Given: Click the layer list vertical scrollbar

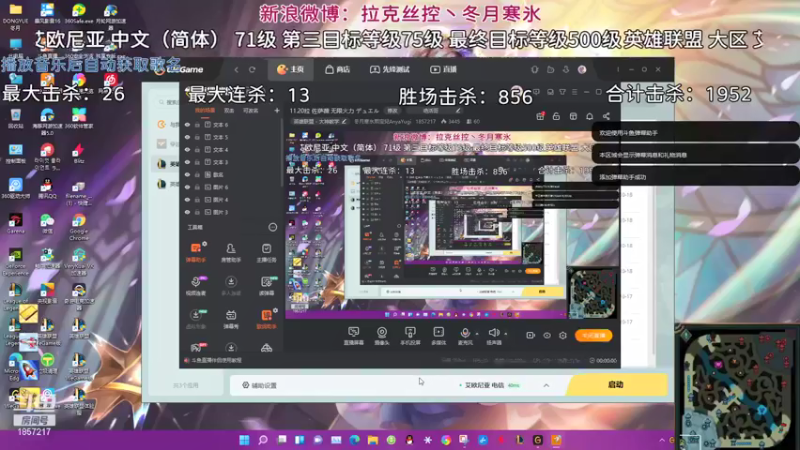Looking at the screenshot, I should pos(282,153).
